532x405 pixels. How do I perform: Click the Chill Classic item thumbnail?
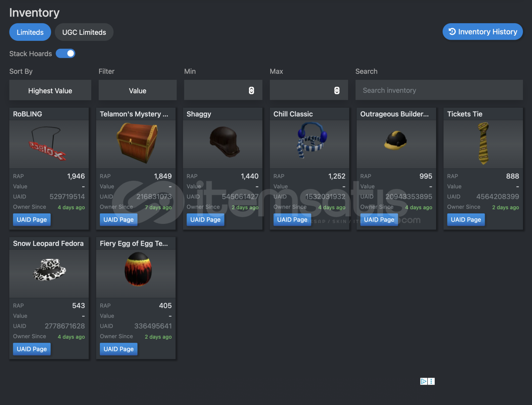(309, 144)
